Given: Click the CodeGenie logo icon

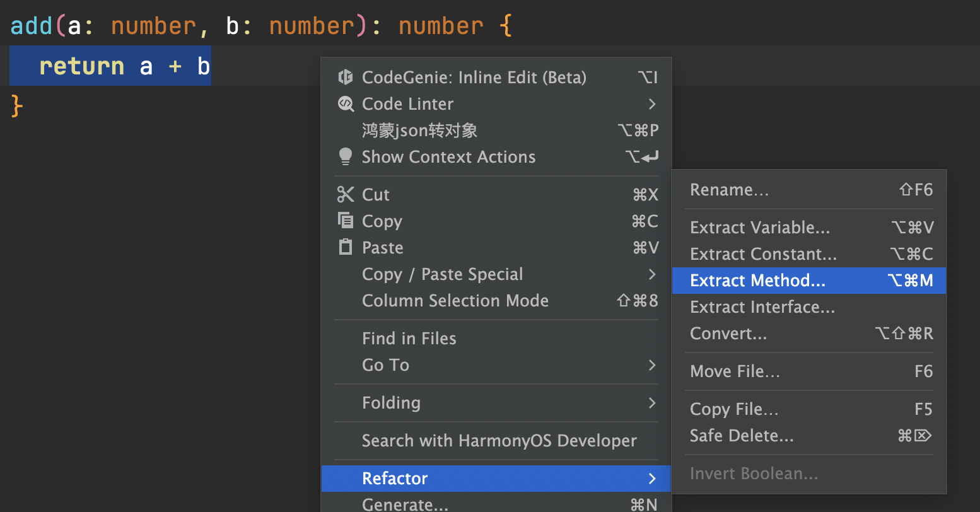Looking at the screenshot, I should 346,78.
